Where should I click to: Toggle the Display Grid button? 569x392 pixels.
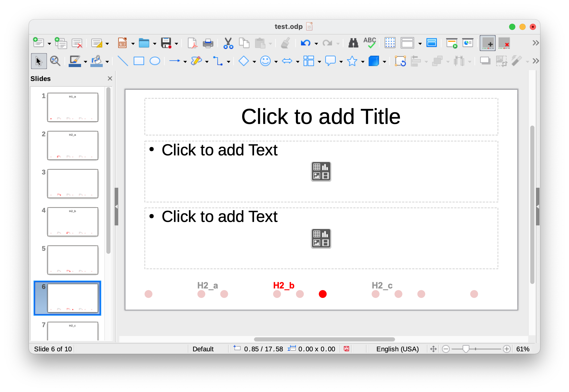coord(390,43)
